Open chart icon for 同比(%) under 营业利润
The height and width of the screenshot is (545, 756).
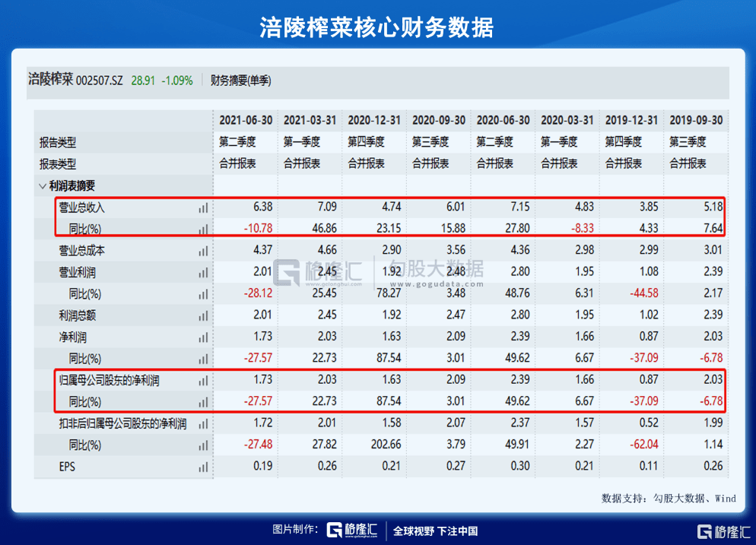(x=203, y=294)
